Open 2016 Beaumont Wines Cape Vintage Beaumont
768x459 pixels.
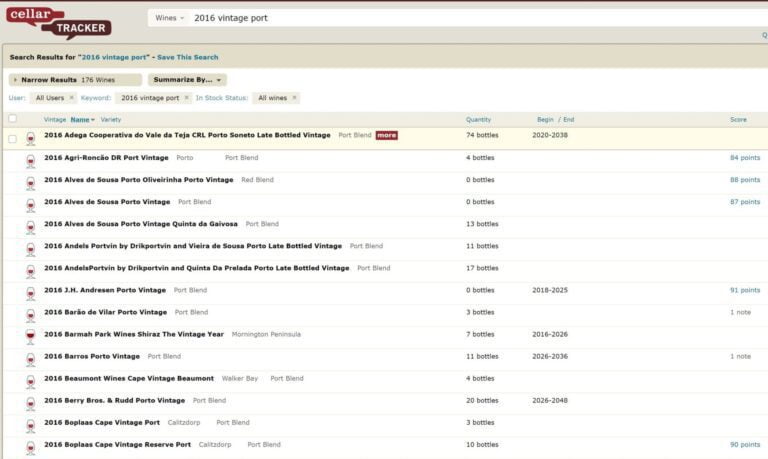(129, 378)
